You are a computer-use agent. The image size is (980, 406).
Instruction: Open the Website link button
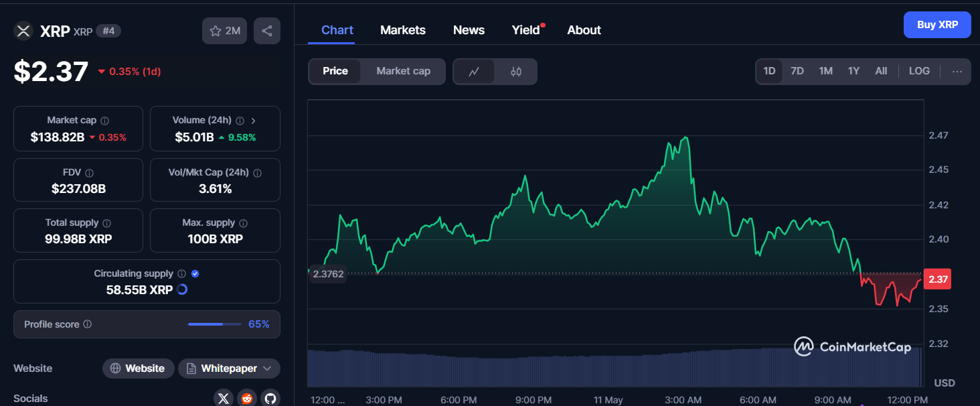point(138,368)
